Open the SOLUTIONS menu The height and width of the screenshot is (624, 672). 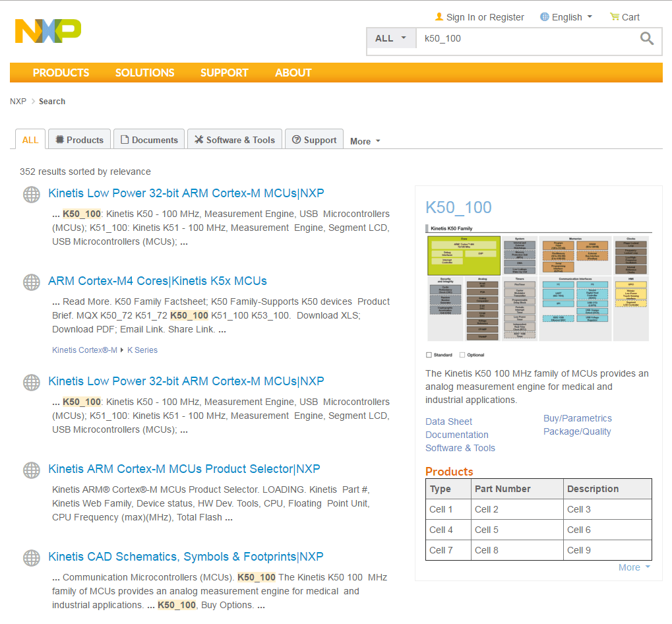pyautogui.click(x=145, y=73)
